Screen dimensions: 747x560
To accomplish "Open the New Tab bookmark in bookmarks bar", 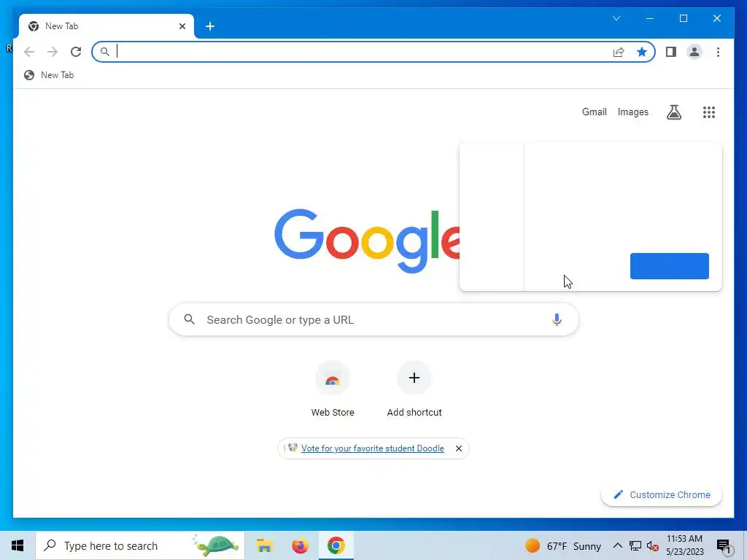I will pos(49,75).
